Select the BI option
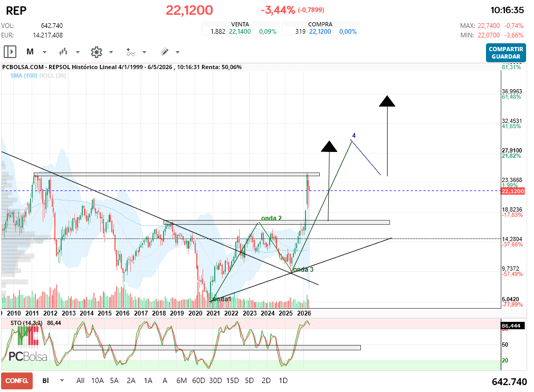This screenshot has height=392, width=534. pyautogui.click(x=45, y=380)
